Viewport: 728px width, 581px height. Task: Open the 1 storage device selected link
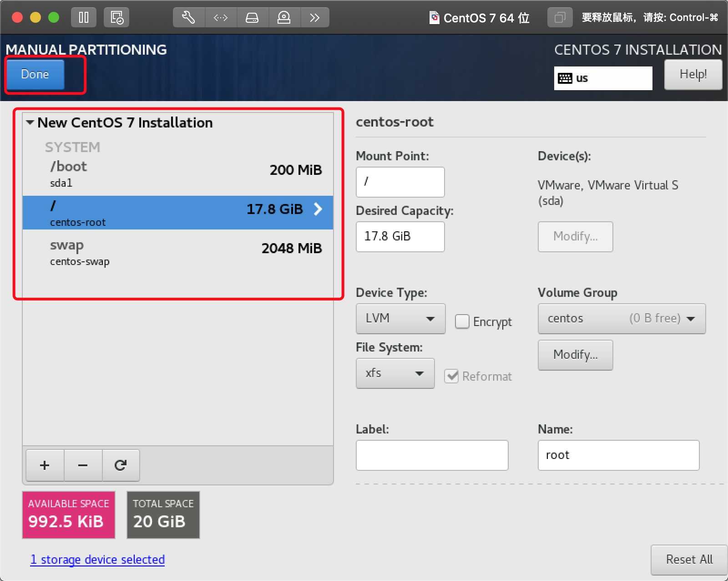pos(97,560)
